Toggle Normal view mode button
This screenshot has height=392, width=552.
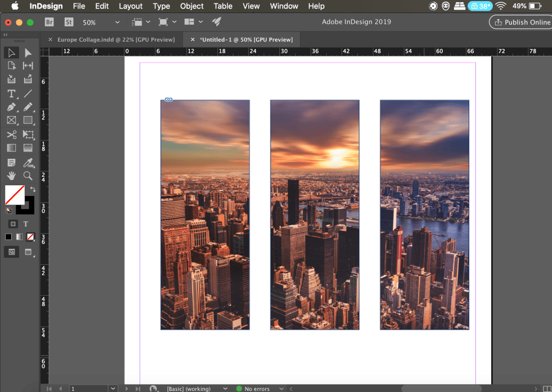(x=12, y=252)
